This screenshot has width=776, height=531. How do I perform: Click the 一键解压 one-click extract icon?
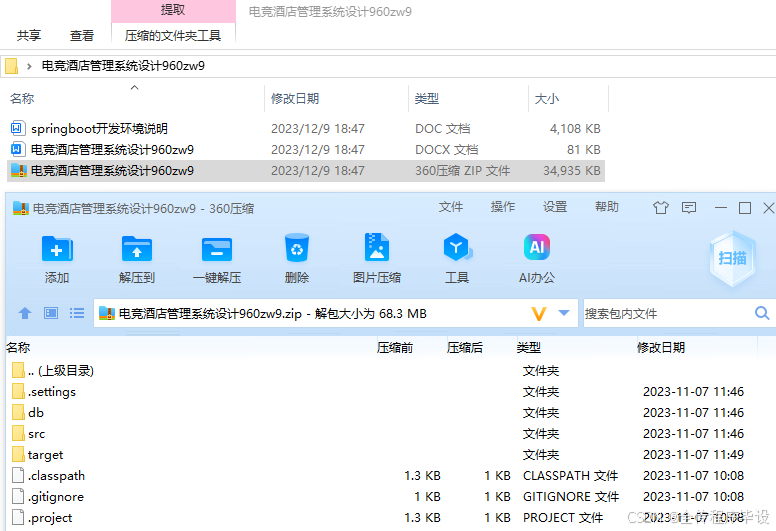click(x=217, y=248)
